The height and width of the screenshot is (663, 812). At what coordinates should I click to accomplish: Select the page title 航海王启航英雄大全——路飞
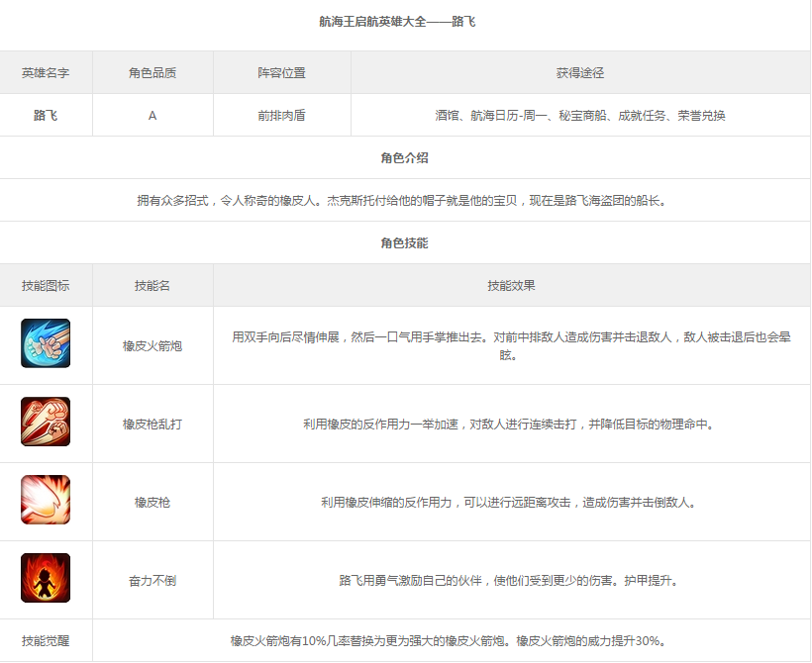tap(397, 22)
